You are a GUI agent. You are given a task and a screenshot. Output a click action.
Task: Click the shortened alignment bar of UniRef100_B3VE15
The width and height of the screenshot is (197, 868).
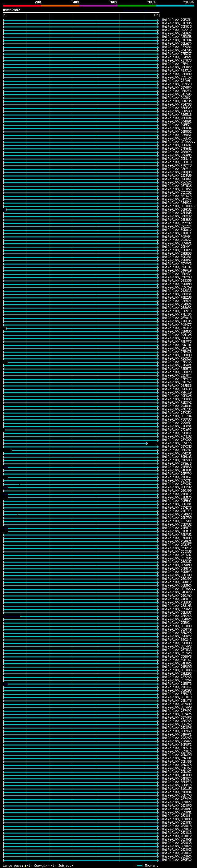click(x=75, y=443)
